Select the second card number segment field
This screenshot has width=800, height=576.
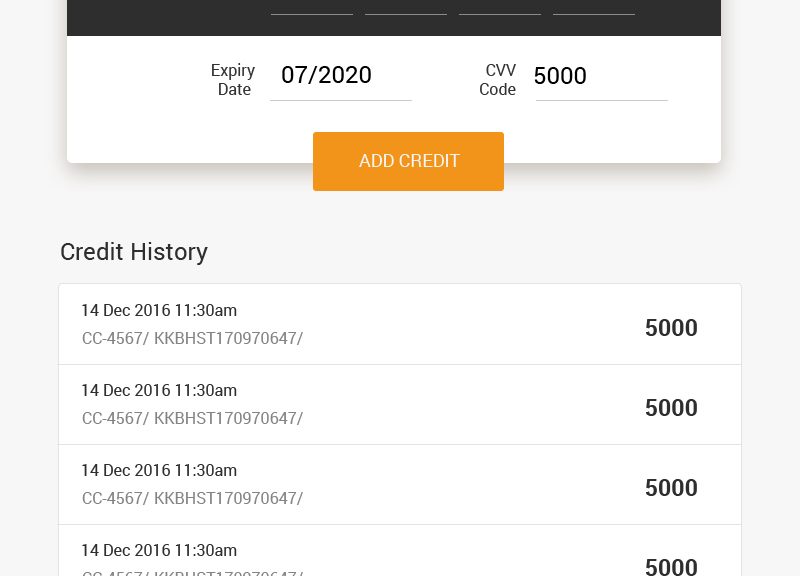[x=406, y=7]
